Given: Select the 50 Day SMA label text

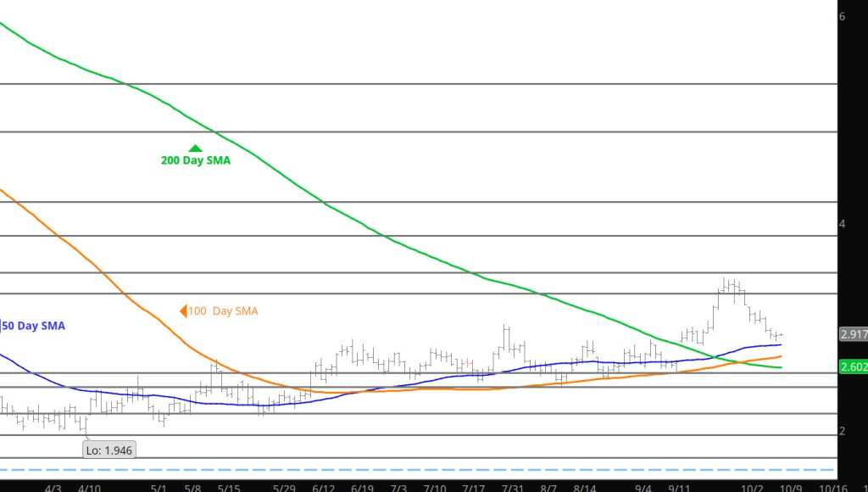Looking at the screenshot, I should [36, 326].
